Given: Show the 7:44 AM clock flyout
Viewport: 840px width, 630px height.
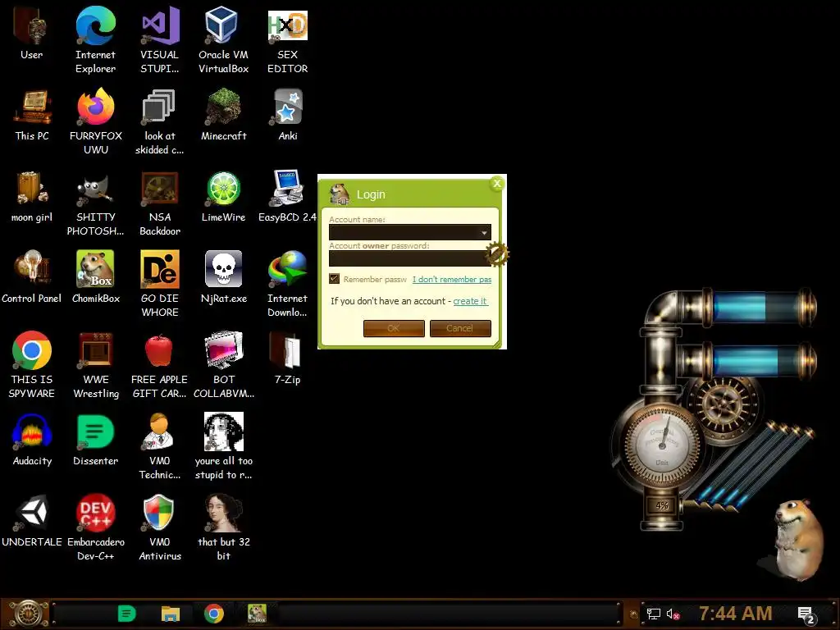Looking at the screenshot, I should point(735,614).
